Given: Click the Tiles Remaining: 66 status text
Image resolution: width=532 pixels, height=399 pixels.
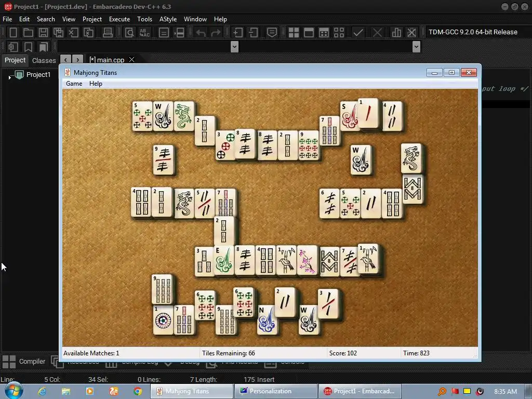Looking at the screenshot, I should click(229, 353).
